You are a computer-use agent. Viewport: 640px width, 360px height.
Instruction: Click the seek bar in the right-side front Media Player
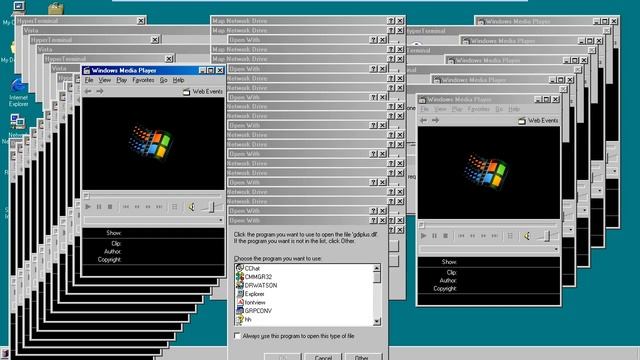pyautogui.click(x=489, y=225)
